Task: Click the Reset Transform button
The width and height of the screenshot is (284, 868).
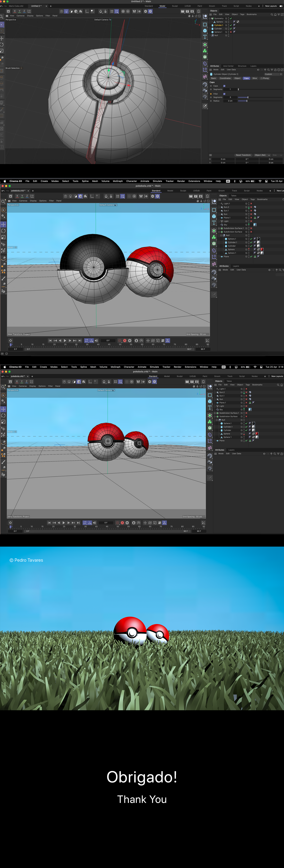Action: [243, 155]
